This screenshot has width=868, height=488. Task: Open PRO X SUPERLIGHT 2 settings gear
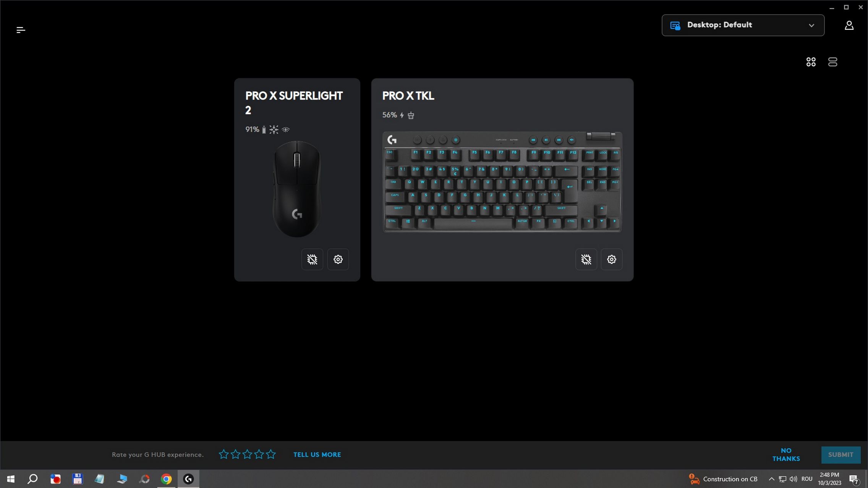click(x=338, y=259)
